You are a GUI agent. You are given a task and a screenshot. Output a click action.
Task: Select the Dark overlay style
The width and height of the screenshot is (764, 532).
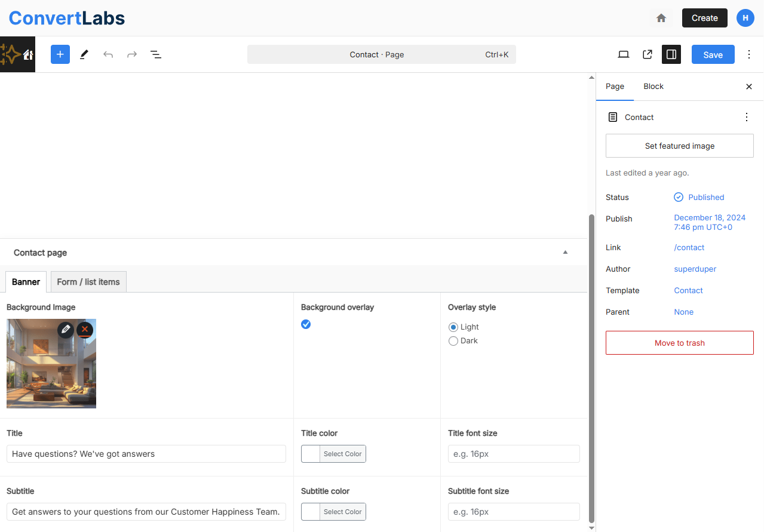[x=453, y=341]
